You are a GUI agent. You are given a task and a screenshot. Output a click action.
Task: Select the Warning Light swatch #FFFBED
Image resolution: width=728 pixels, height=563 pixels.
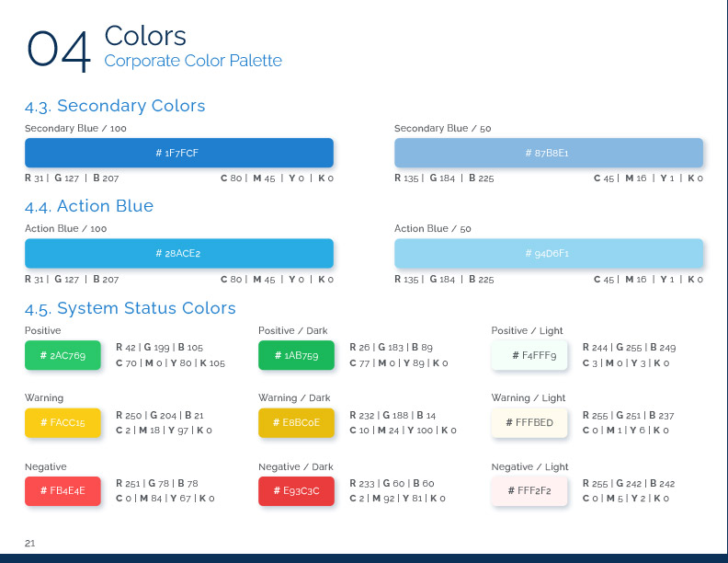(529, 423)
